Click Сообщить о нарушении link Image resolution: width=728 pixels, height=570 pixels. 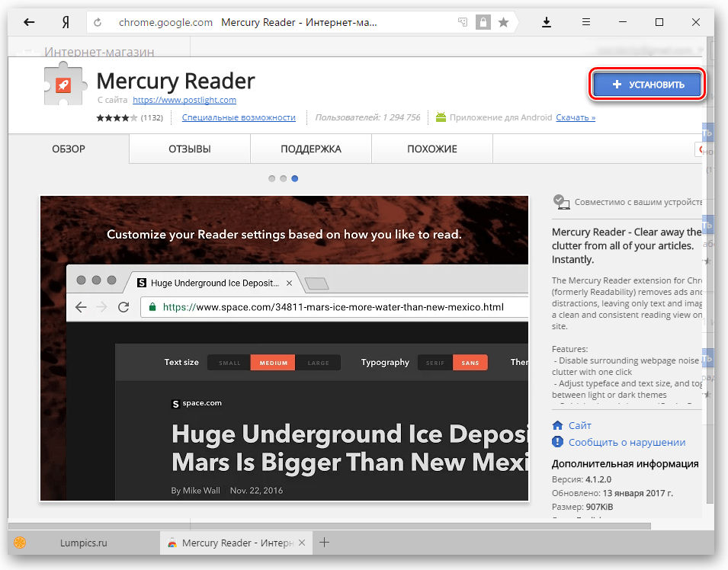point(627,442)
